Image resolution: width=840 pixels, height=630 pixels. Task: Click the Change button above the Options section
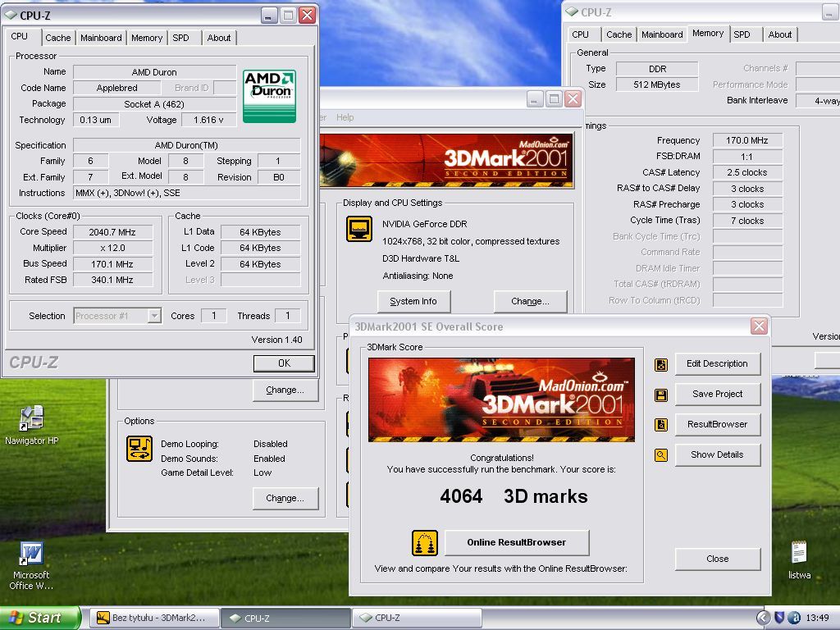pyautogui.click(x=285, y=390)
